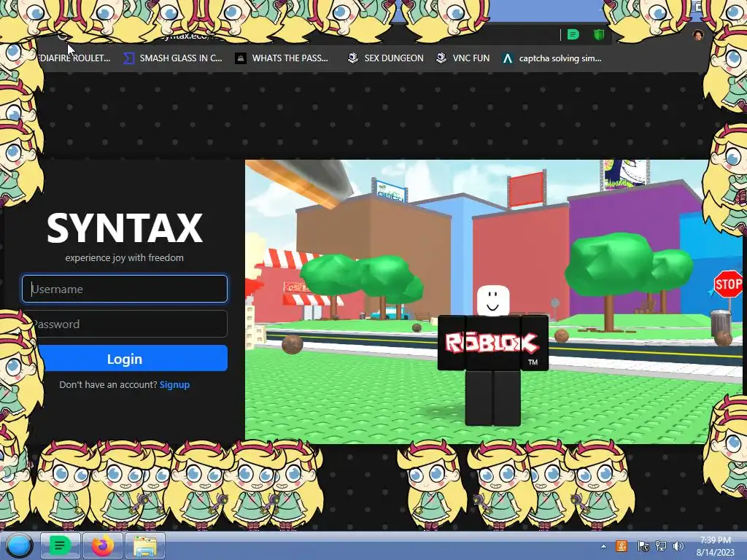Show hidden tray icons arrow
The width and height of the screenshot is (747, 560).
[603, 546]
